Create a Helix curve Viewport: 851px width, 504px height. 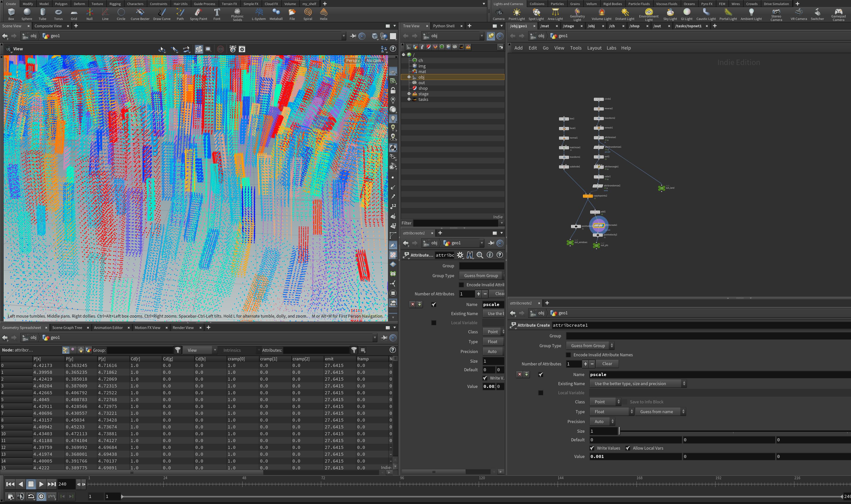tap(324, 14)
